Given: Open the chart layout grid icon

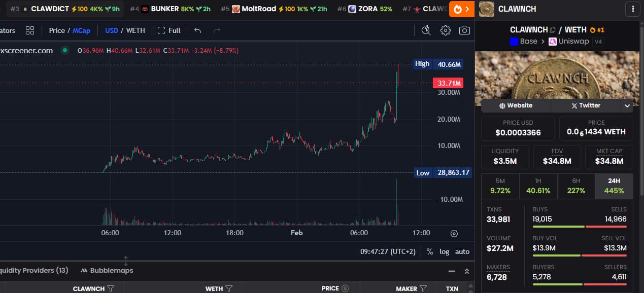Looking at the screenshot, I should pyautogui.click(x=30, y=30).
